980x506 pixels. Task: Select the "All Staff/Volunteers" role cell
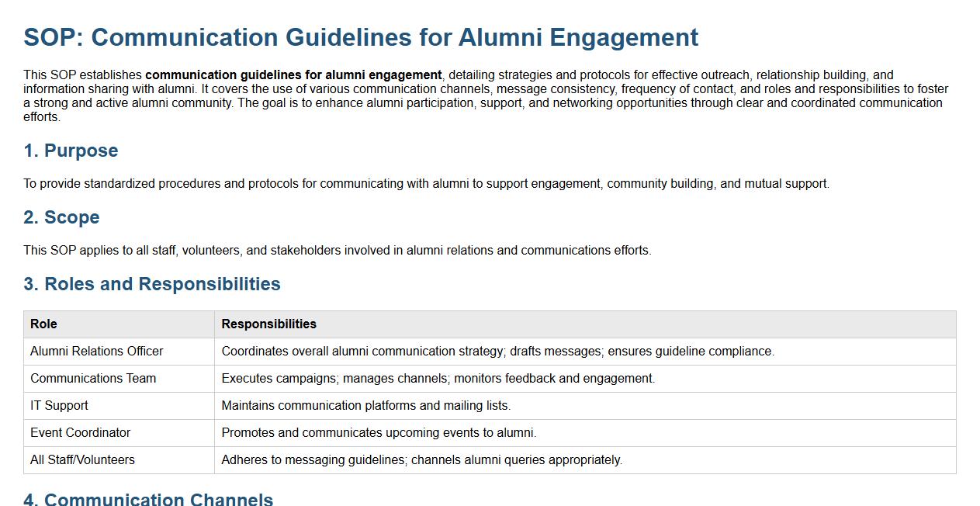point(82,460)
